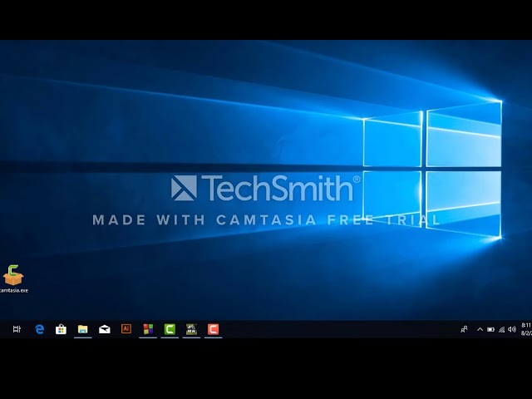Open the Wi-Fi network icon
532x399 pixels.
point(501,329)
